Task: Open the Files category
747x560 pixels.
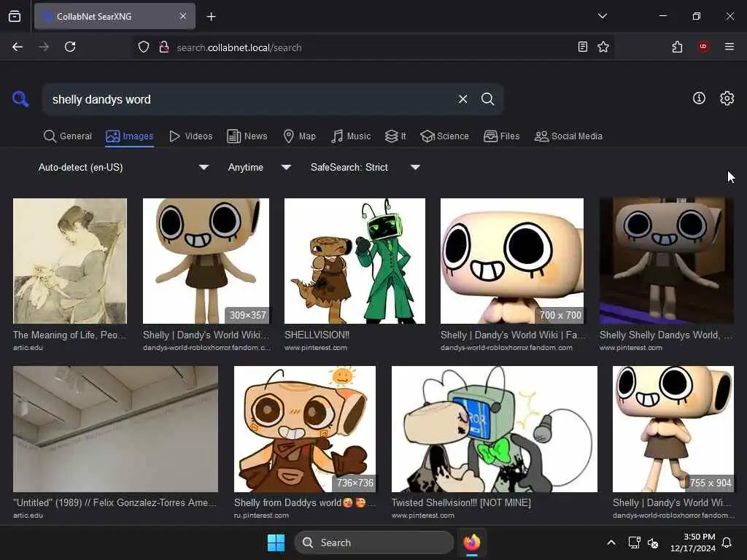Action: click(502, 136)
